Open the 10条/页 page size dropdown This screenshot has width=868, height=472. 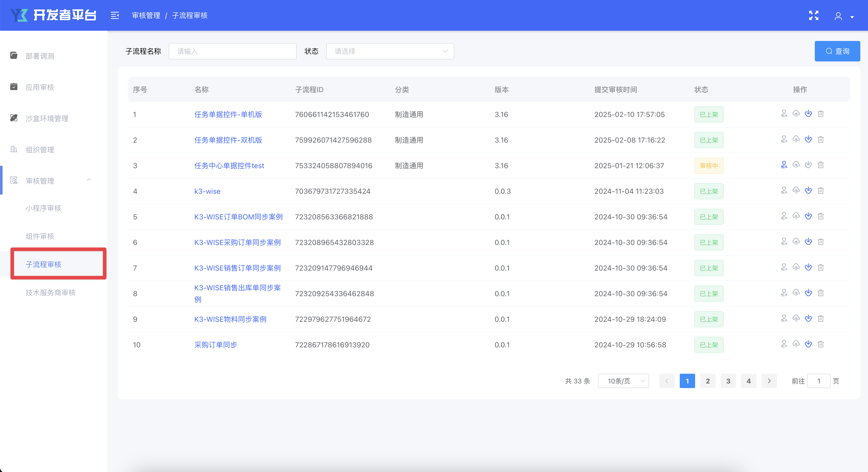tap(623, 381)
